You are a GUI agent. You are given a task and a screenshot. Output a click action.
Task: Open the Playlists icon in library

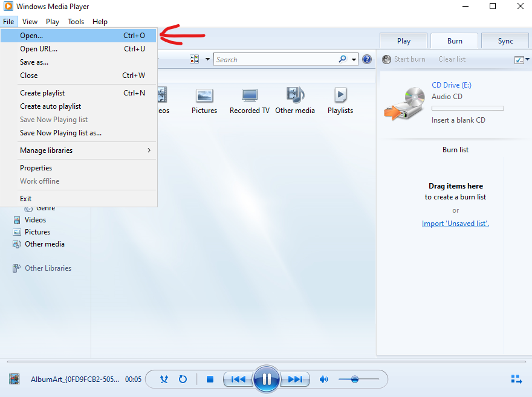(340, 101)
